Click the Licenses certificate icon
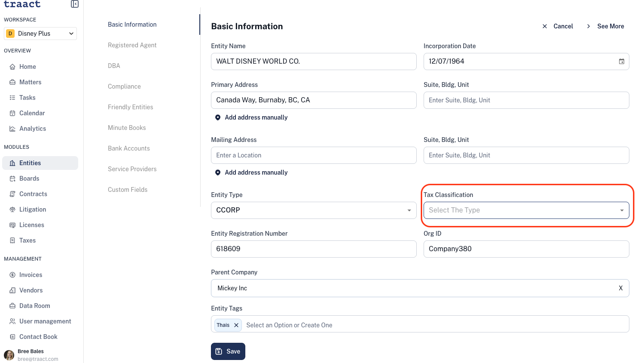 (12, 225)
